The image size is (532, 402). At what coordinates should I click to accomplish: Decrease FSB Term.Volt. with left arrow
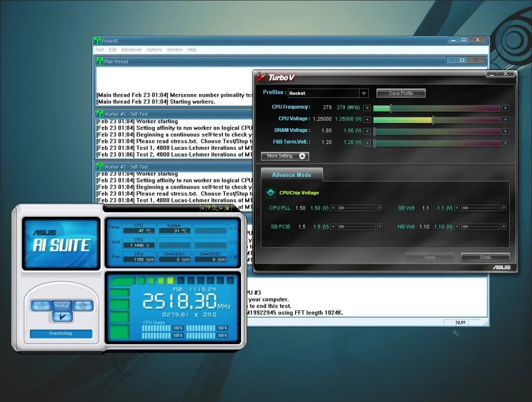pos(366,143)
